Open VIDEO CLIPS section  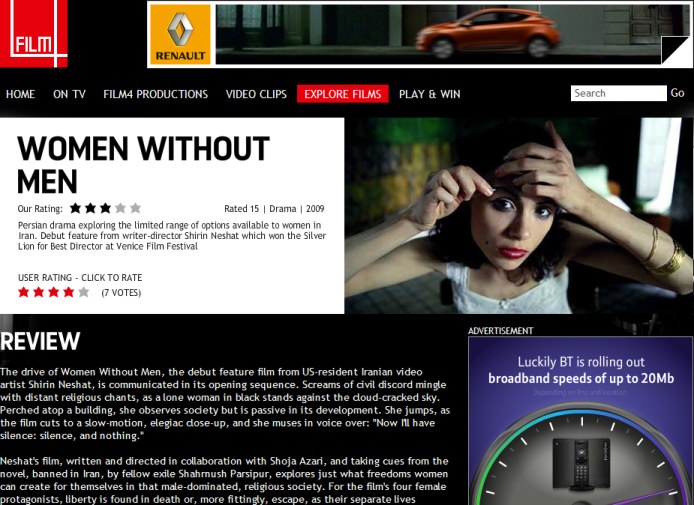coord(256,94)
